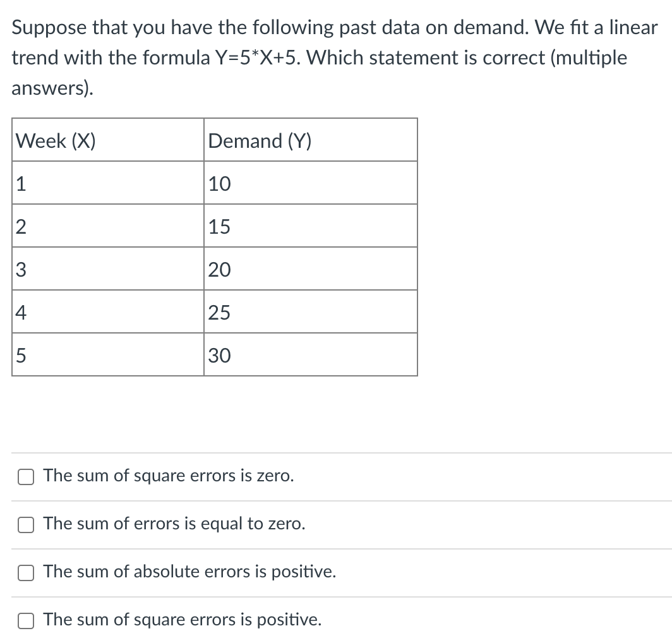Click the table cell containing week 4
This screenshot has height=638, width=672.
click(x=107, y=312)
